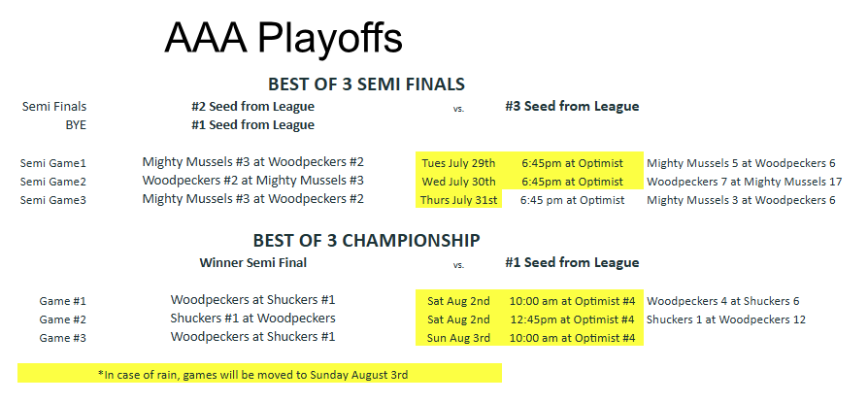The height and width of the screenshot is (403, 868).
Task: Click the BEST OF 3 CHAMPIONSHIP heading
Action: [366, 240]
